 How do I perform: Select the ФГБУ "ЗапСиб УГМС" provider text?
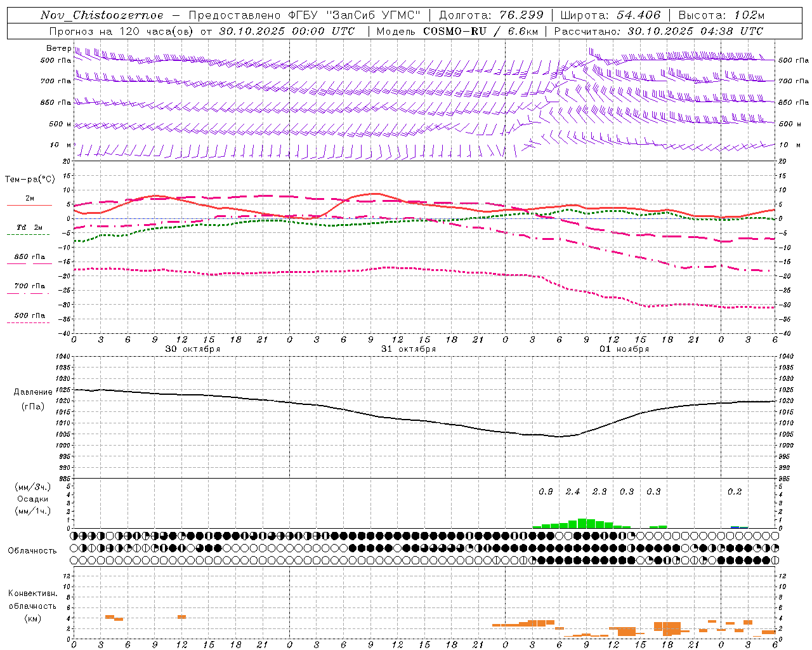(x=355, y=15)
